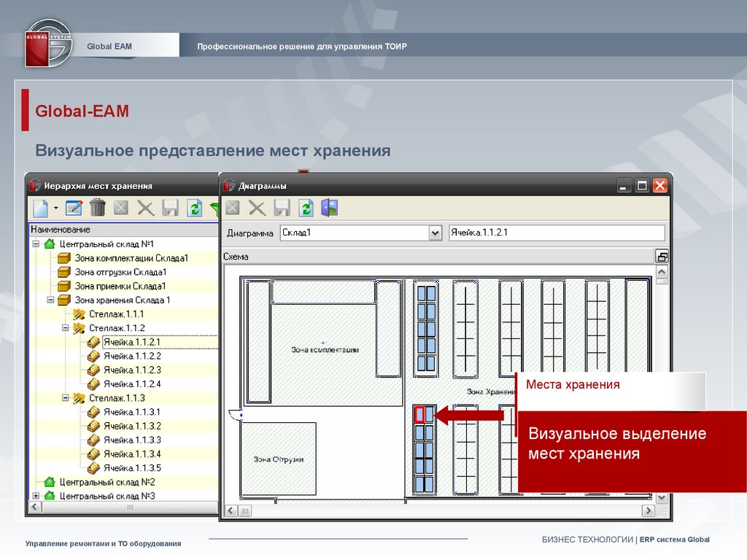
Task: Close the Диаграммы window
Action: coord(659,186)
